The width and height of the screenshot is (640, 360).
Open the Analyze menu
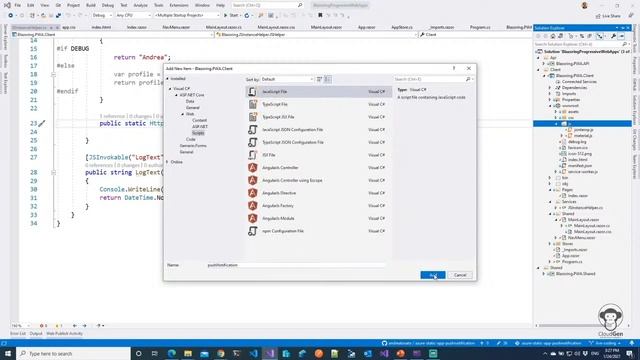(x=140, y=5)
